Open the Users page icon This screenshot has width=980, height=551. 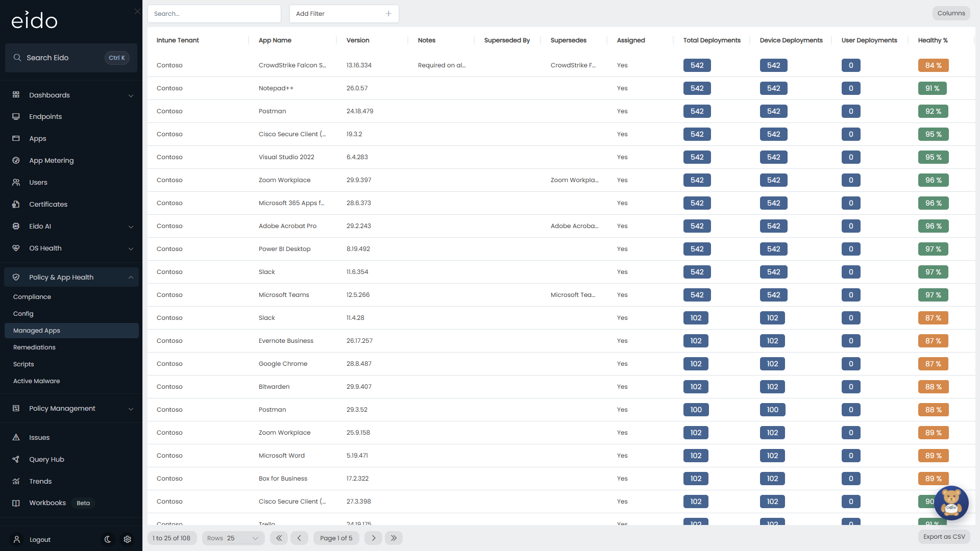(x=16, y=183)
